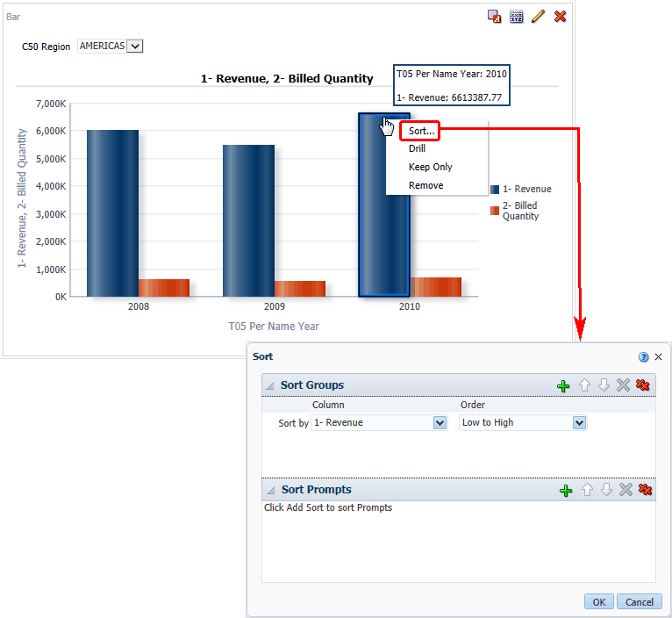Image resolution: width=672 pixels, height=618 pixels.
Task: Click the 1- Revenue legend label
Action: (526, 189)
